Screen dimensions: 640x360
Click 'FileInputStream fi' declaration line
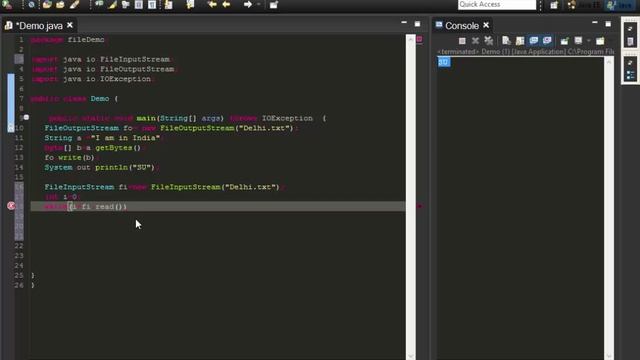pos(163,187)
